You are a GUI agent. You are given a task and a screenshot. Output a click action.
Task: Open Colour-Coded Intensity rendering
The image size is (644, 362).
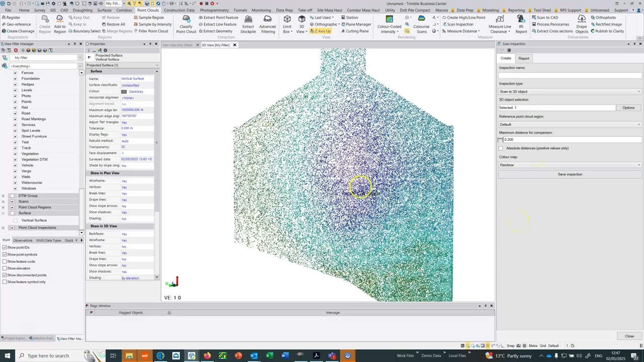[x=389, y=24]
